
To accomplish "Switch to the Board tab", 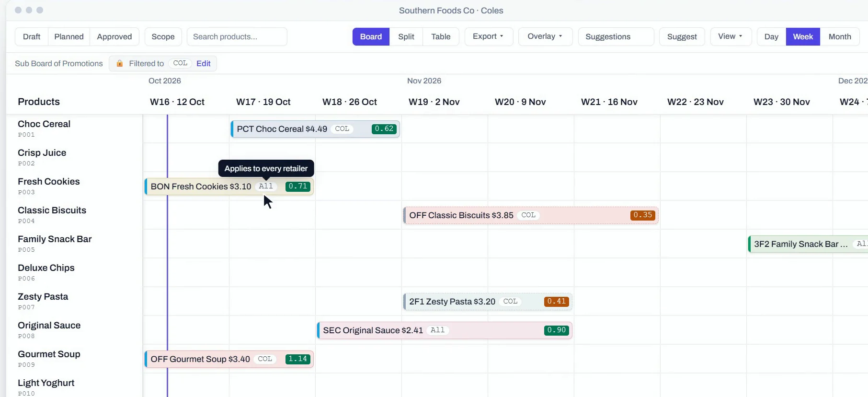I will 371,36.
